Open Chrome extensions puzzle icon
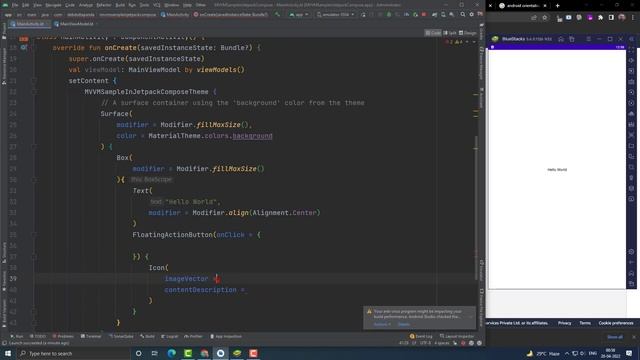 pyautogui.click(x=600, y=18)
